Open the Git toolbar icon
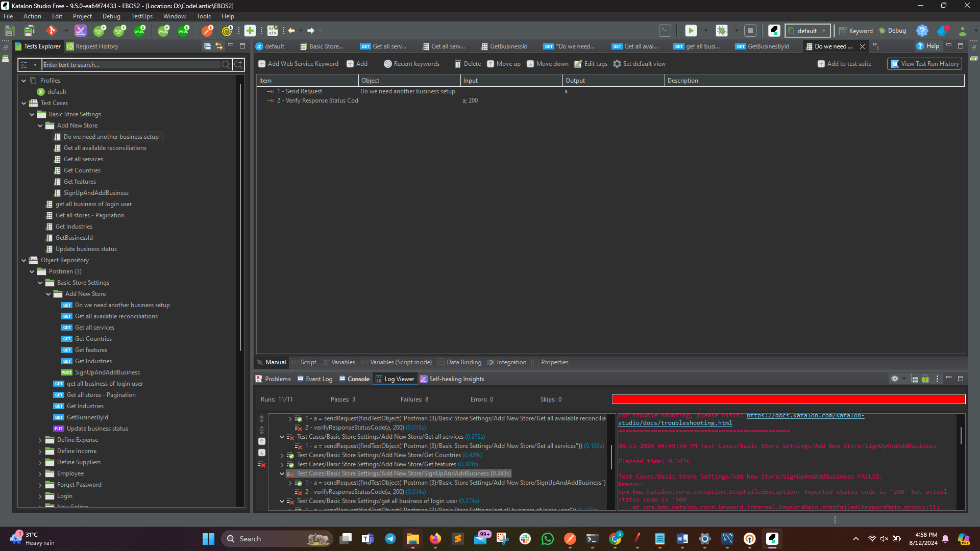This screenshot has height=551, width=980. pyautogui.click(x=51, y=31)
